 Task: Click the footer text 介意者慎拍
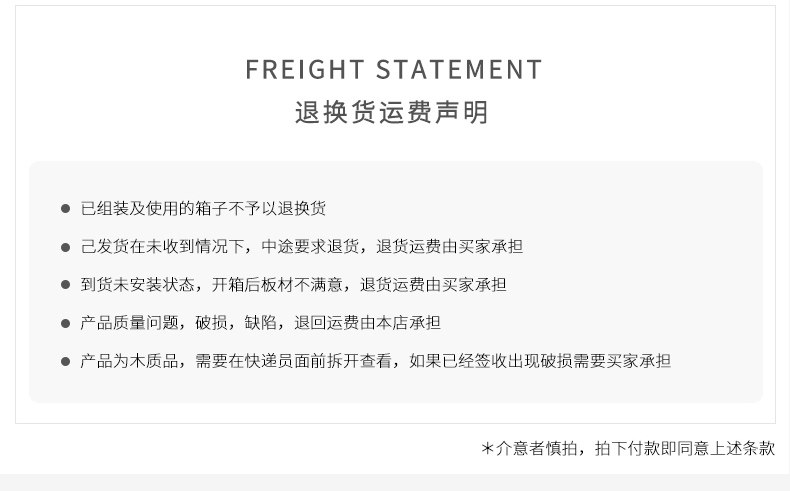click(537, 449)
